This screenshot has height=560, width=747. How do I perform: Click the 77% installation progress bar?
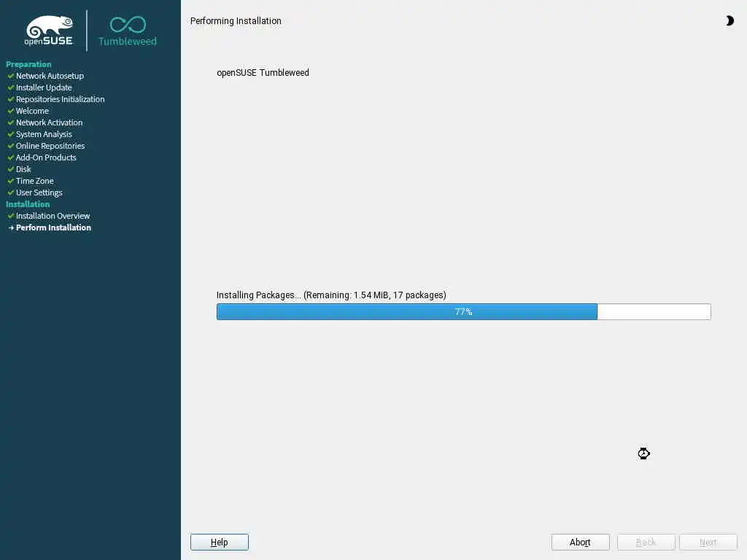[x=463, y=311]
